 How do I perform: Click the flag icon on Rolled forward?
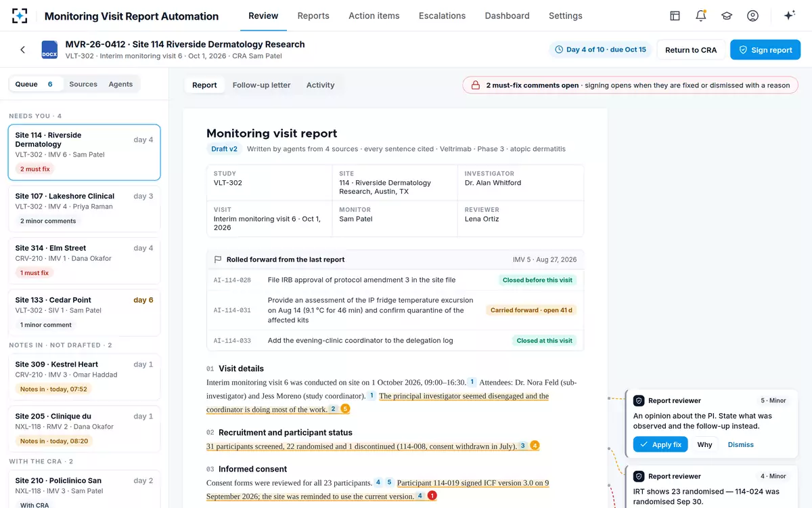tap(218, 259)
